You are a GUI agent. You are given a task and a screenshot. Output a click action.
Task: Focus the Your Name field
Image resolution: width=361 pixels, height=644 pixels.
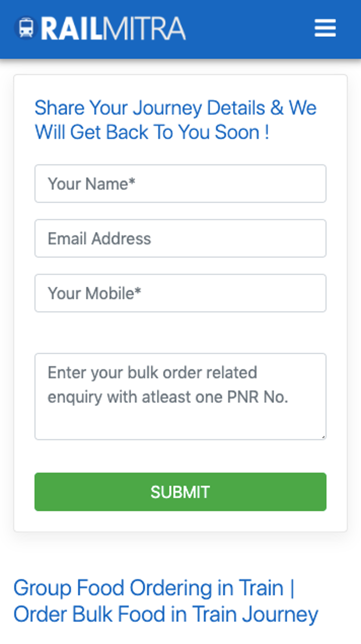[180, 184]
